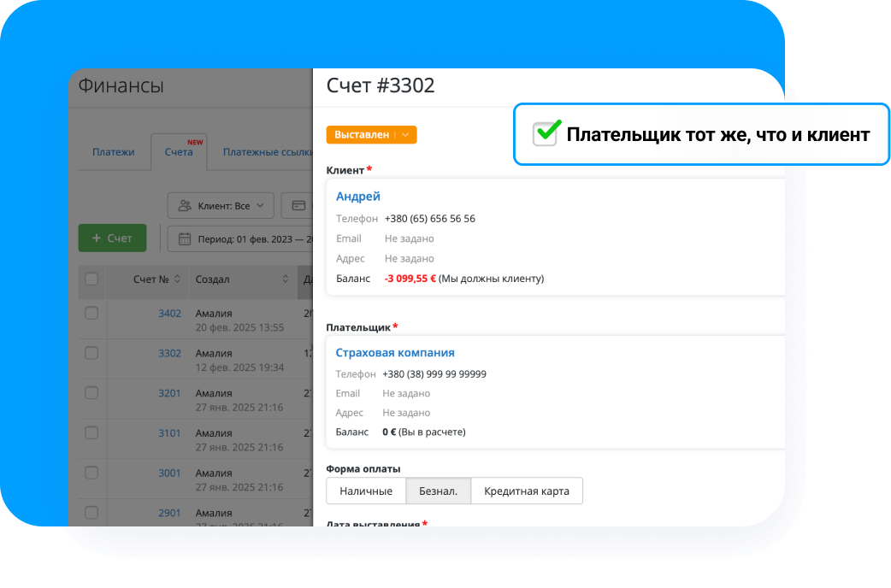
Task: Open client link Андрей
Action: [x=357, y=197]
